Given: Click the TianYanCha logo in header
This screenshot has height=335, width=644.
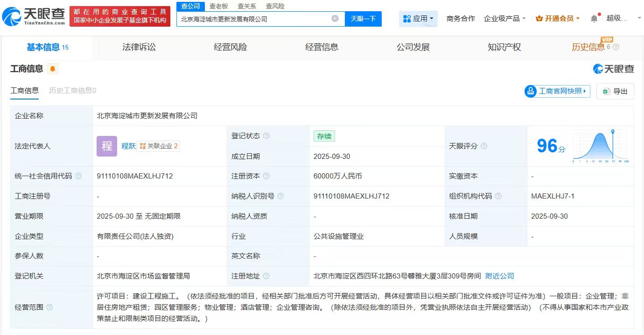Looking at the screenshot, I should tap(34, 16).
